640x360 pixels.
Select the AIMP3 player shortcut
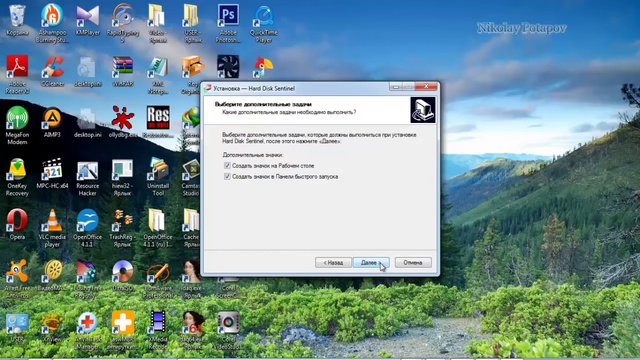(52, 122)
